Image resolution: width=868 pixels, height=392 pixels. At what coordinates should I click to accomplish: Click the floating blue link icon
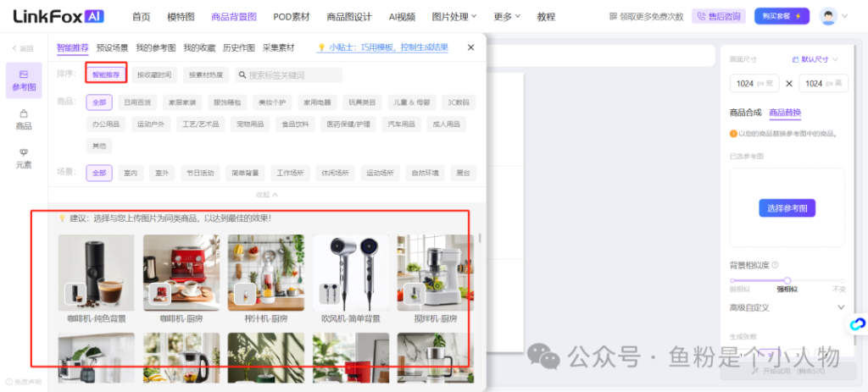click(x=857, y=324)
